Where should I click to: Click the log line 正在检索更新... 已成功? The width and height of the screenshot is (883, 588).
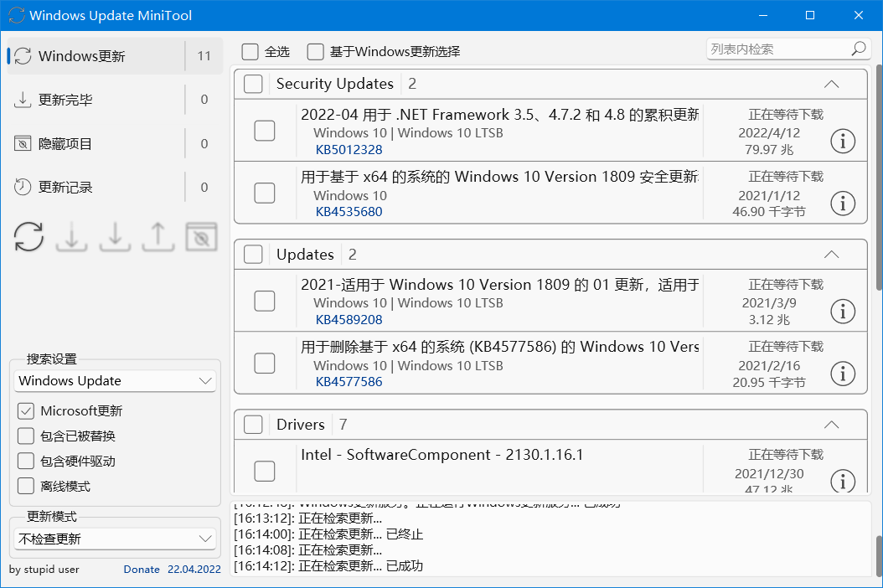coord(328,566)
